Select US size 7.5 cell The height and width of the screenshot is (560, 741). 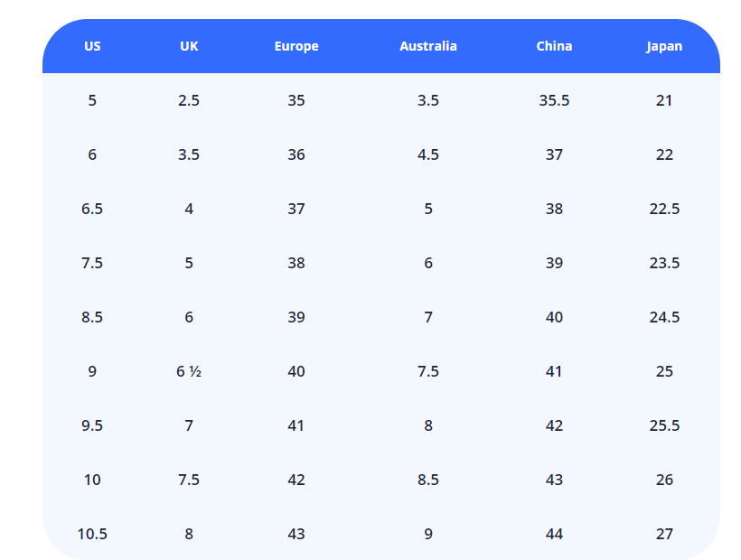92,263
